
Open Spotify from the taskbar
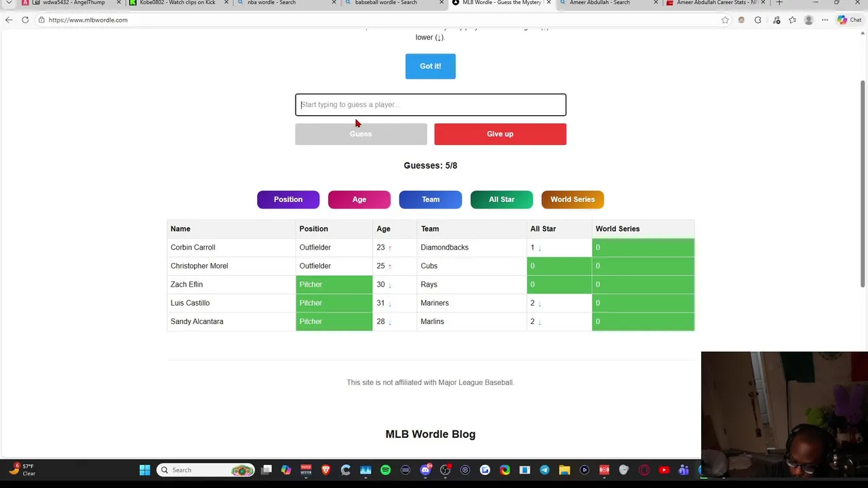point(386,470)
